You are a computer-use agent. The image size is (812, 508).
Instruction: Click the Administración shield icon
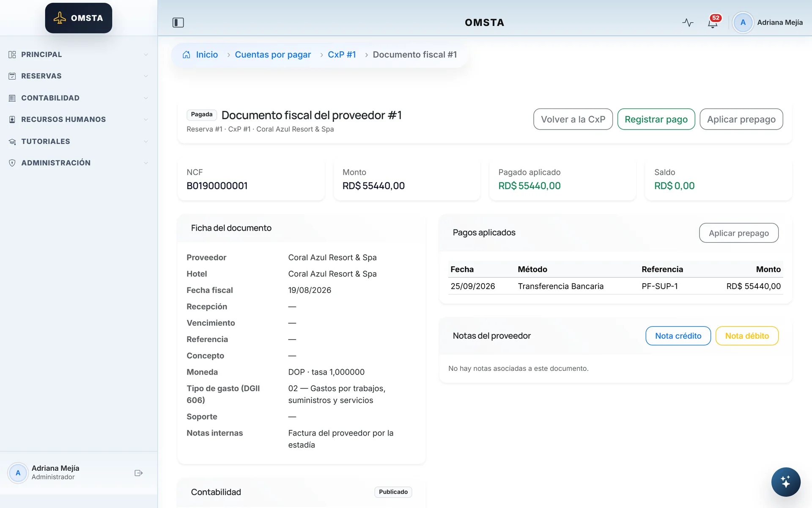tap(12, 163)
